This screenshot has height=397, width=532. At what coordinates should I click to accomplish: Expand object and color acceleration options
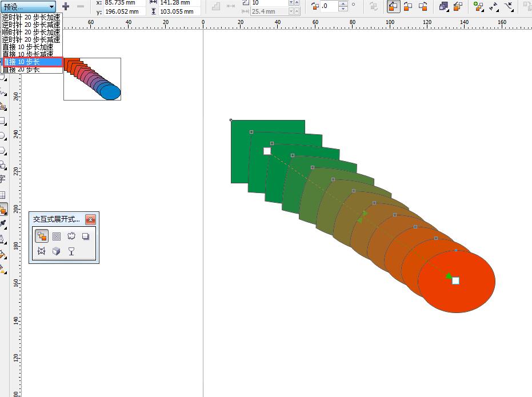point(444,6)
